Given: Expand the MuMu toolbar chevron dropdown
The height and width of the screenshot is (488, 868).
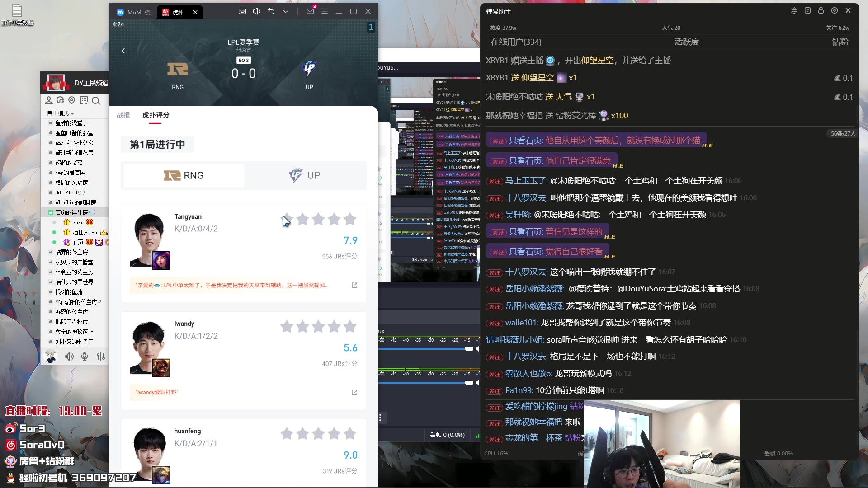Looking at the screenshot, I should point(286,12).
